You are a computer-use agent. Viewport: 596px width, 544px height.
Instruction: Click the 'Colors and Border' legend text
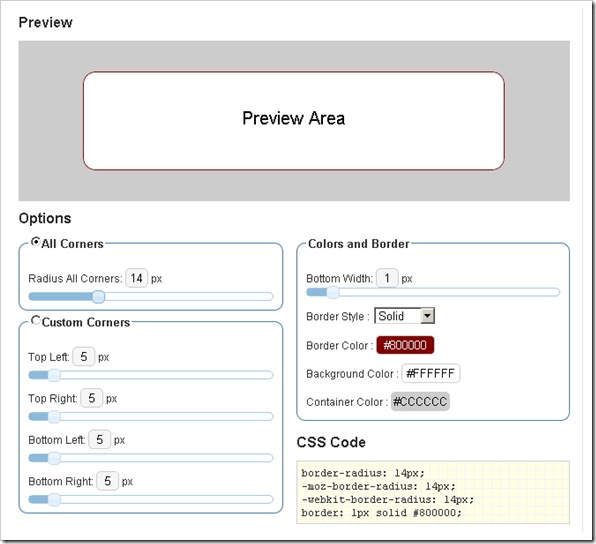click(x=358, y=244)
